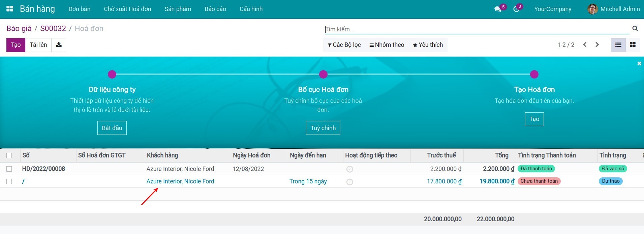Click footer total 22.000.000,00
This screenshot has width=644, height=234.
pos(495,219)
